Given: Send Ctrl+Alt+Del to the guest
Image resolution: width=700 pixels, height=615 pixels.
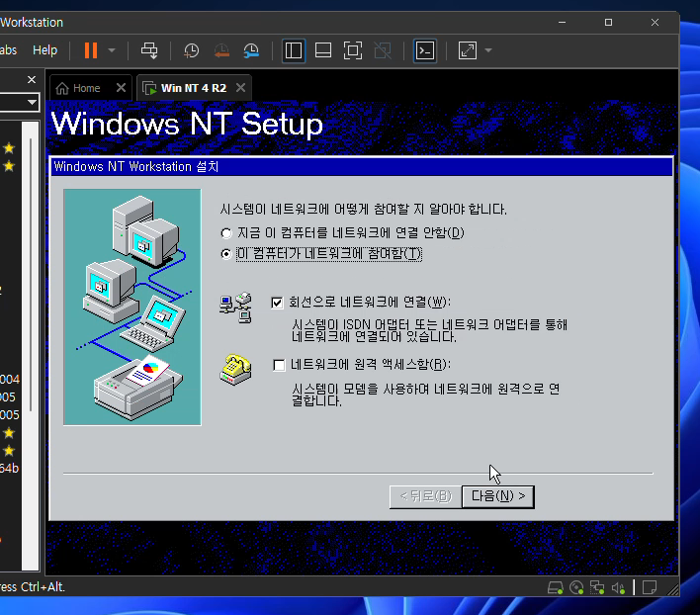Looking at the screenshot, I should [x=149, y=50].
